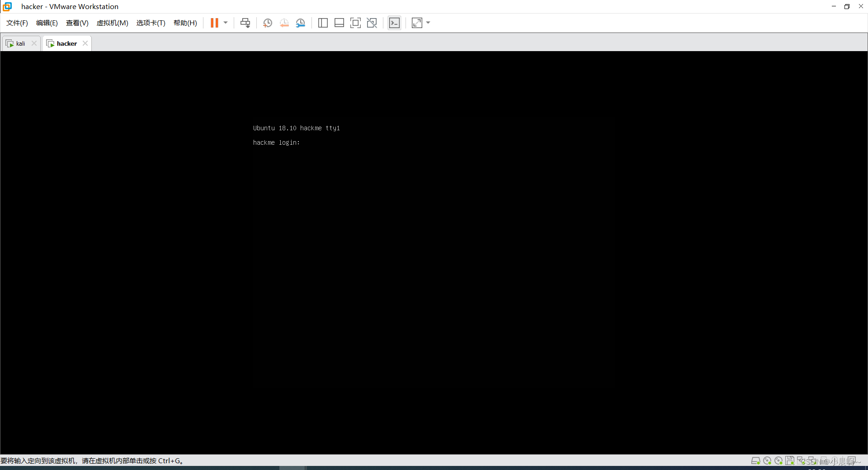Click the stretch guest display icon
The height and width of the screenshot is (470, 868).
pos(417,23)
